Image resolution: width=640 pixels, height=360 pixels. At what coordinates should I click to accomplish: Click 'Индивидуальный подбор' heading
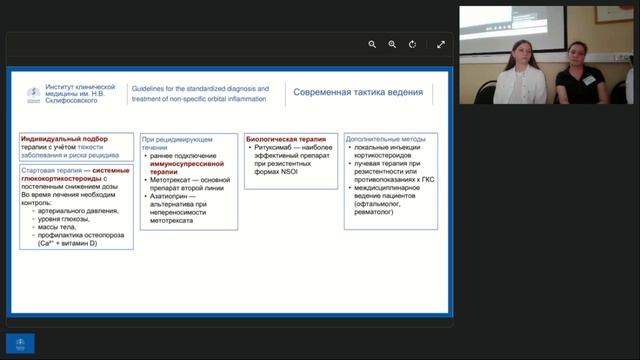click(x=64, y=139)
